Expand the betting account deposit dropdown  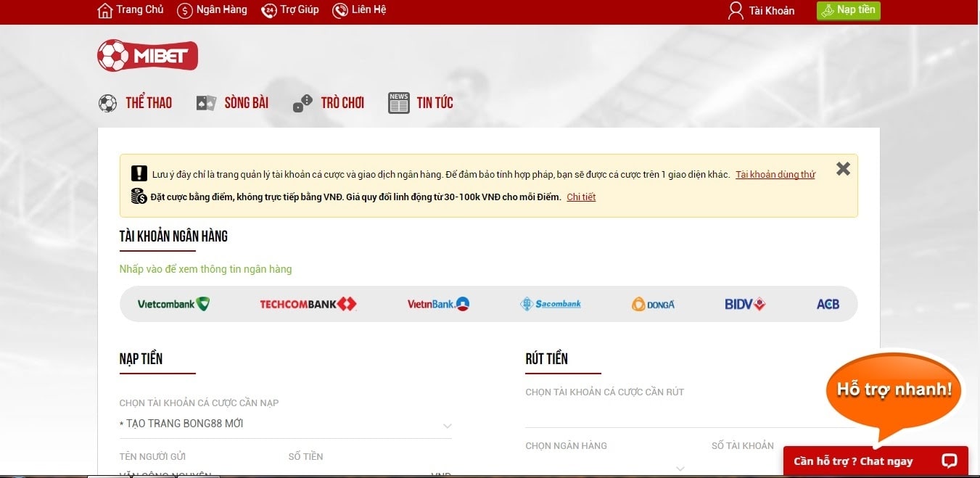(x=447, y=426)
